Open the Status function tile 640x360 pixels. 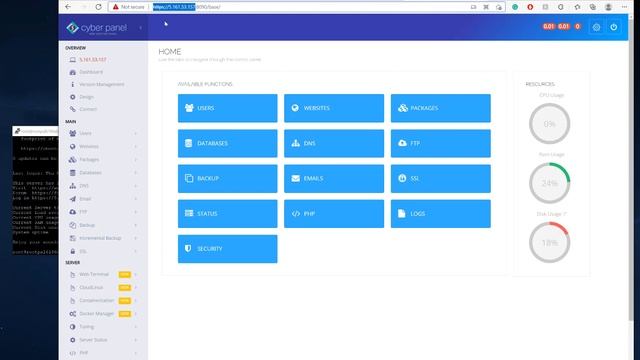pyautogui.click(x=227, y=213)
